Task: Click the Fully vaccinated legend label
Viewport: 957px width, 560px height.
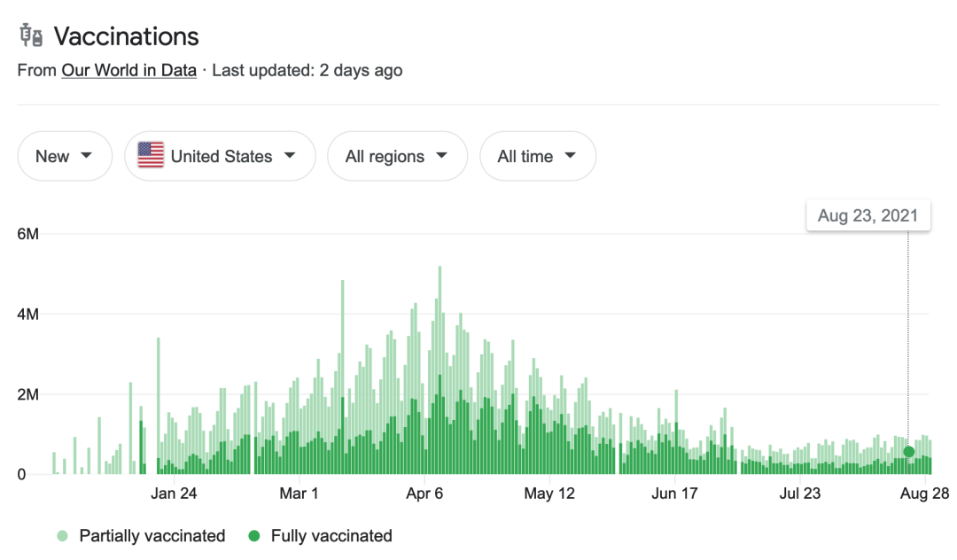Action: (331, 536)
